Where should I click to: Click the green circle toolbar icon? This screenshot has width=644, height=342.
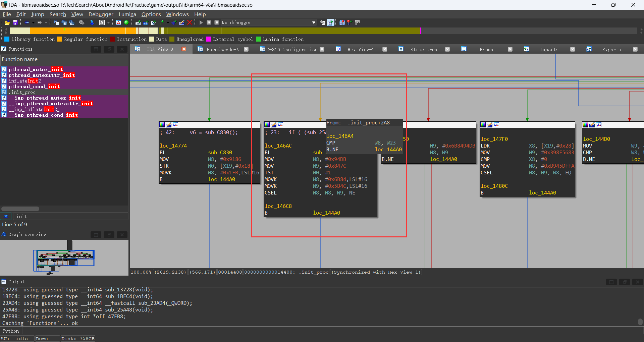click(126, 22)
